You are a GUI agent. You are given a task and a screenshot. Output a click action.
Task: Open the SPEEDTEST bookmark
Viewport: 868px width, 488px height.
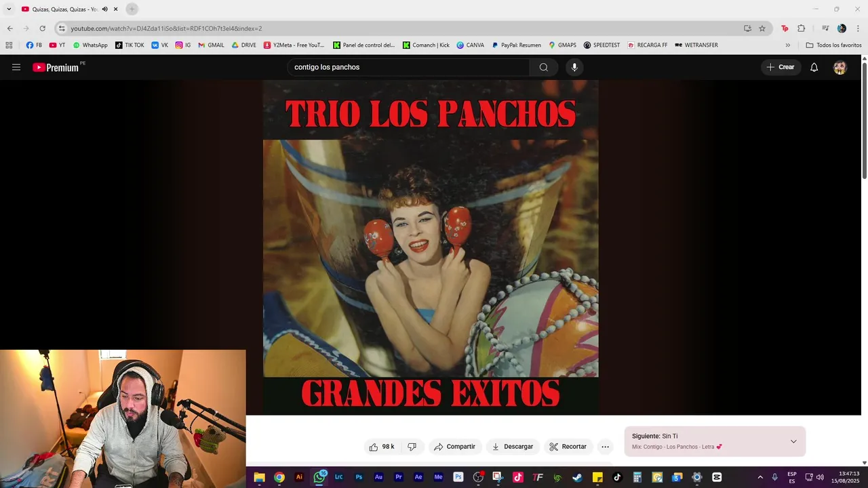pos(601,45)
